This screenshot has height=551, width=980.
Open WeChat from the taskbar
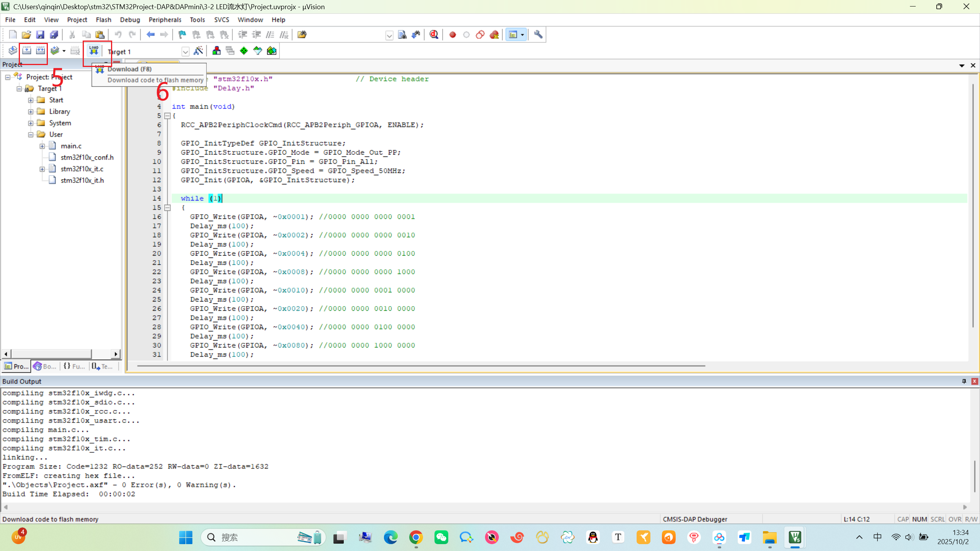(x=441, y=538)
